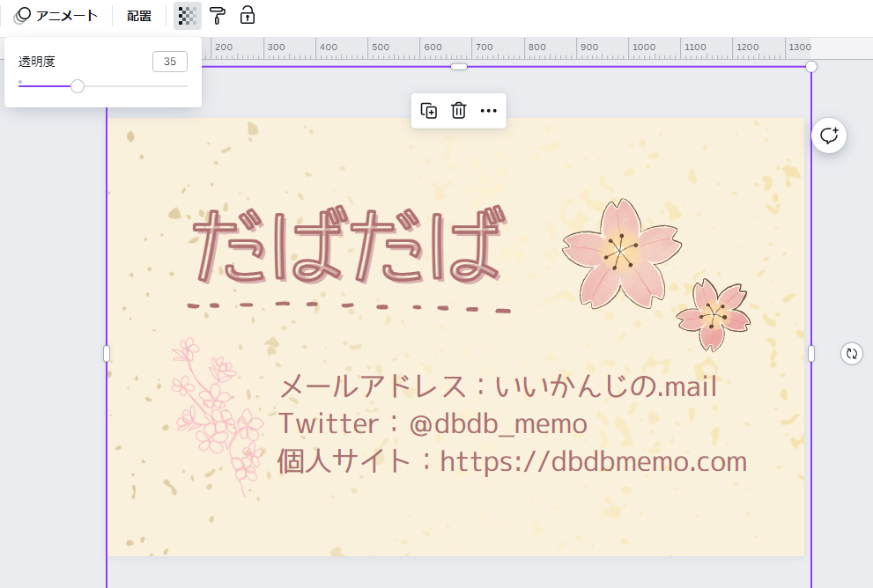Viewport: 873px width, 588px height.
Task: Select the large sakura flower illustration
Action: pyautogui.click(x=619, y=253)
